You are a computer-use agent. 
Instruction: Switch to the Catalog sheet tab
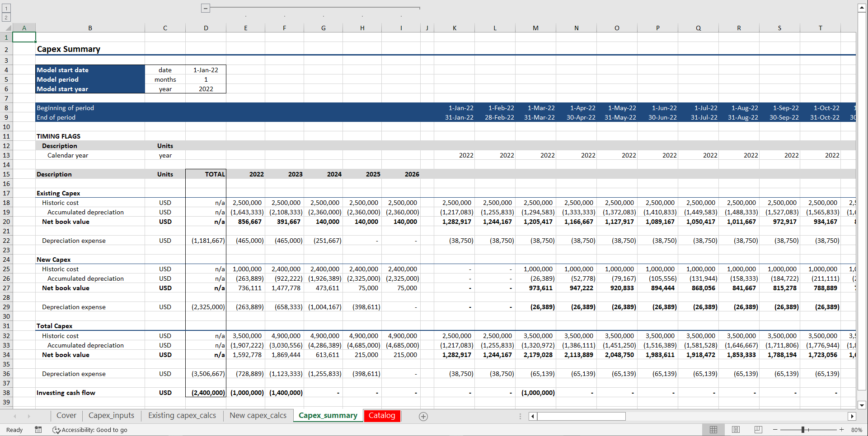pyautogui.click(x=382, y=415)
